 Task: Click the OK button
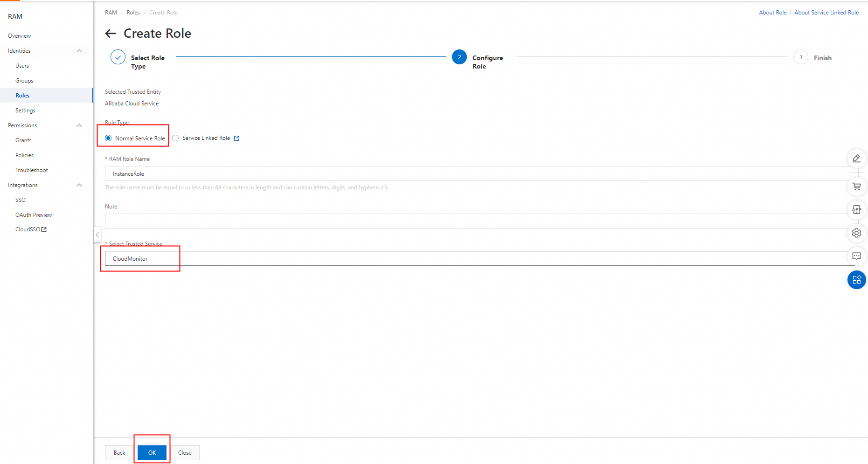(x=152, y=453)
